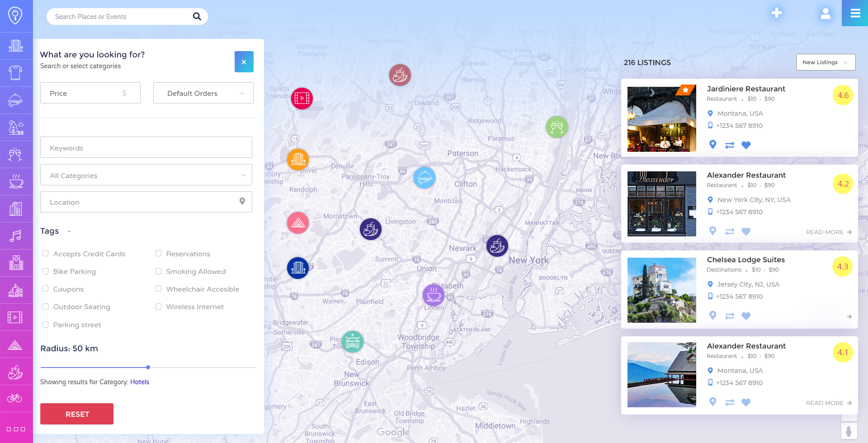Add a new listing with plus icon

point(777,13)
